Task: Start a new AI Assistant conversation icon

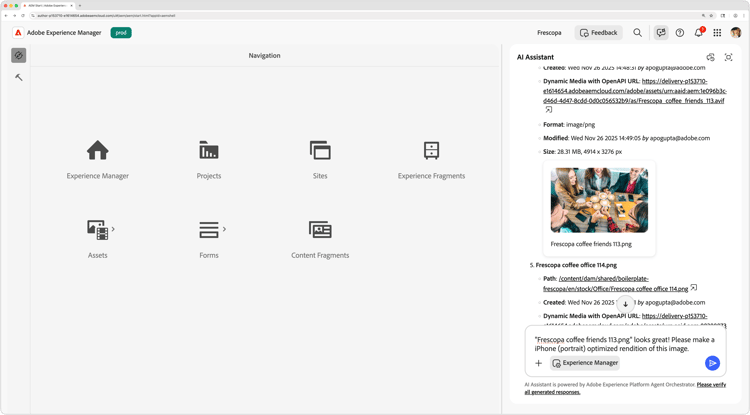Action: point(711,57)
